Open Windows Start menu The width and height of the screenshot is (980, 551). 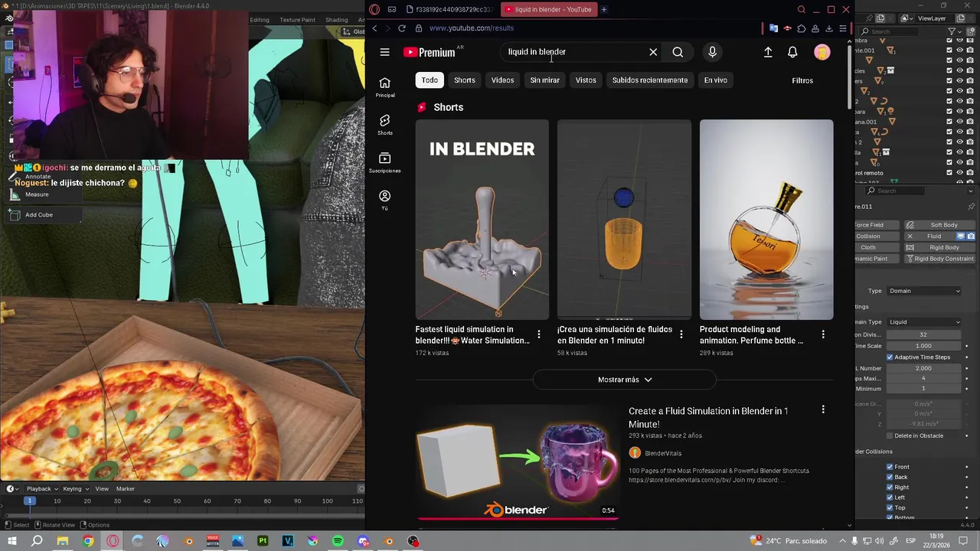point(11,541)
